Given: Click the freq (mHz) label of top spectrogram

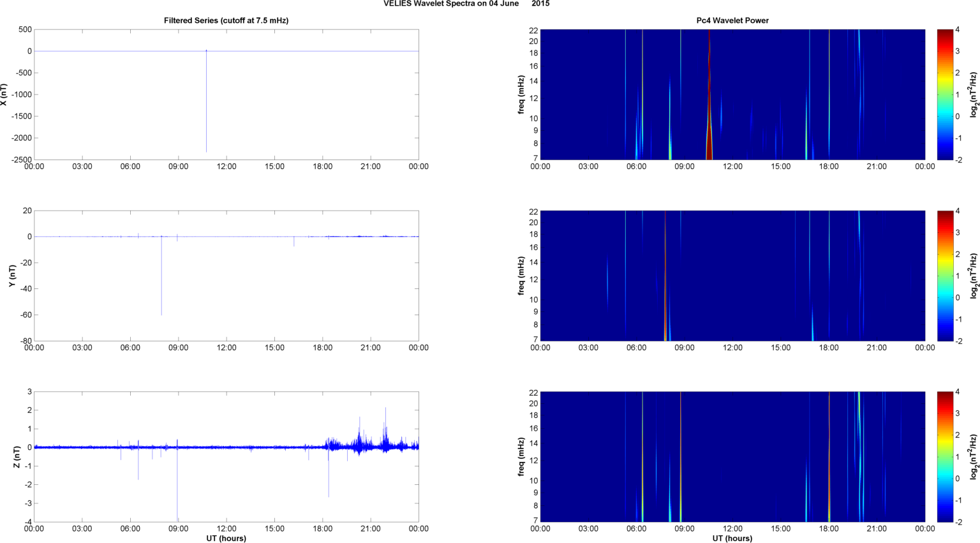Looking at the screenshot, I should pos(521,94).
